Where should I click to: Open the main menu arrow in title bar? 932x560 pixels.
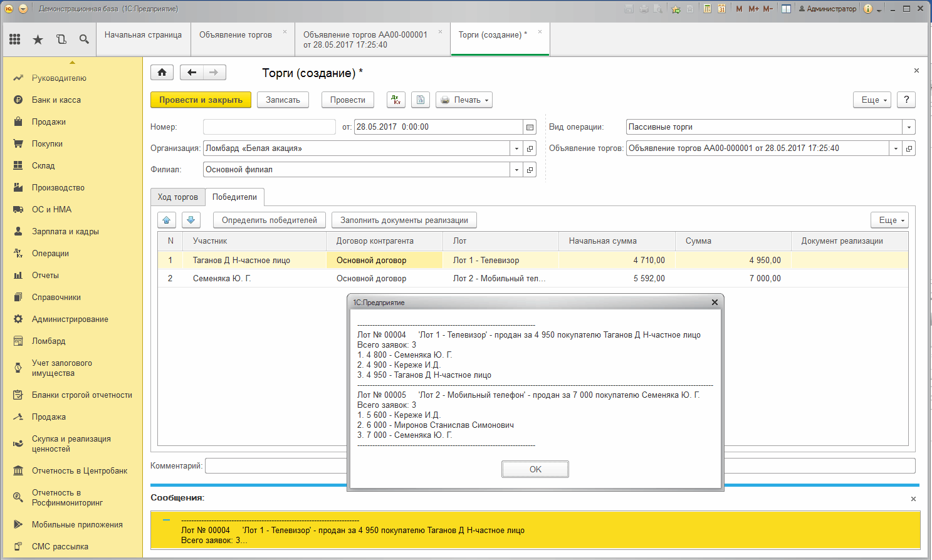[23, 9]
